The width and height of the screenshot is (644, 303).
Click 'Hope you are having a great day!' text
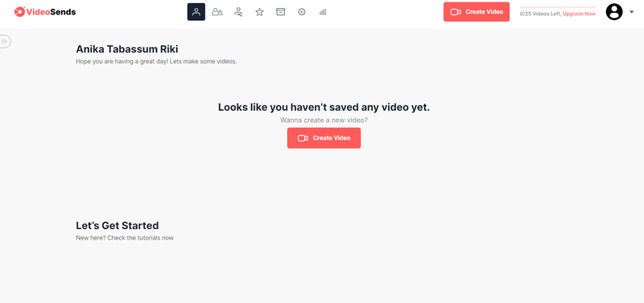pos(122,62)
